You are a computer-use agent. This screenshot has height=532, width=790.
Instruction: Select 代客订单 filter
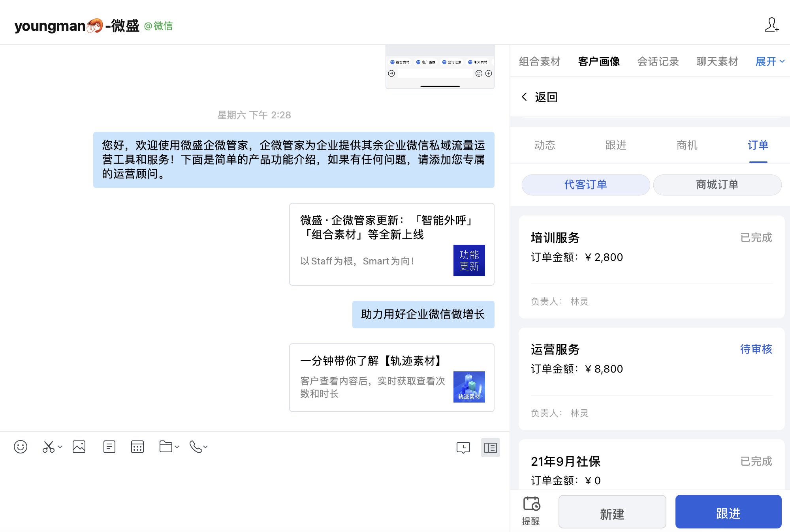586,185
